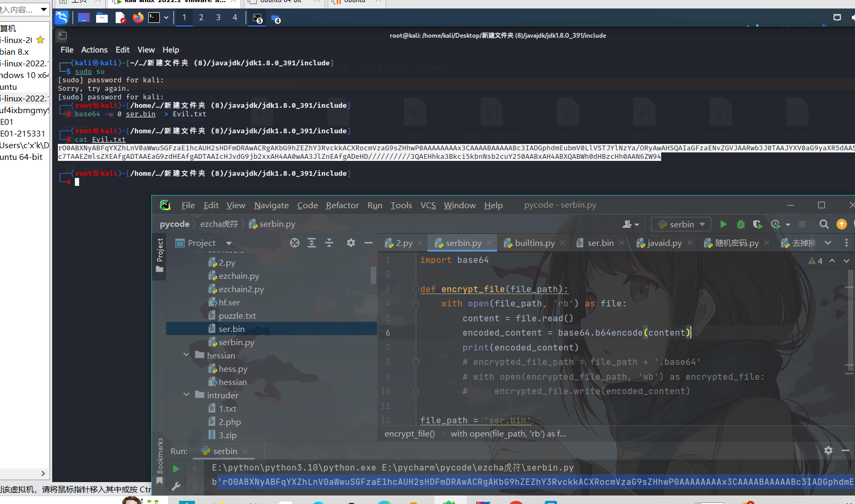Viewport: 855px width, 504px height.
Task: Open the serbin run configuration dropdown
Action: pos(681,224)
